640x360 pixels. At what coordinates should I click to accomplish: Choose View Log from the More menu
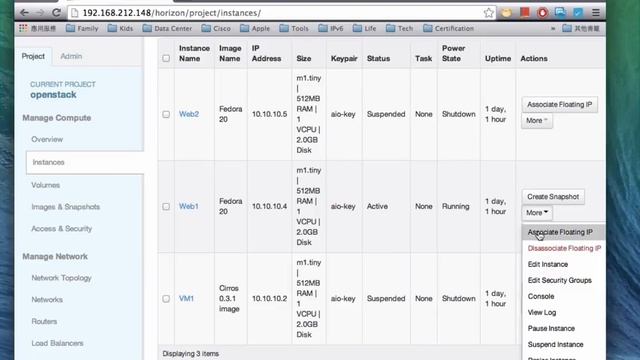[x=563, y=313]
